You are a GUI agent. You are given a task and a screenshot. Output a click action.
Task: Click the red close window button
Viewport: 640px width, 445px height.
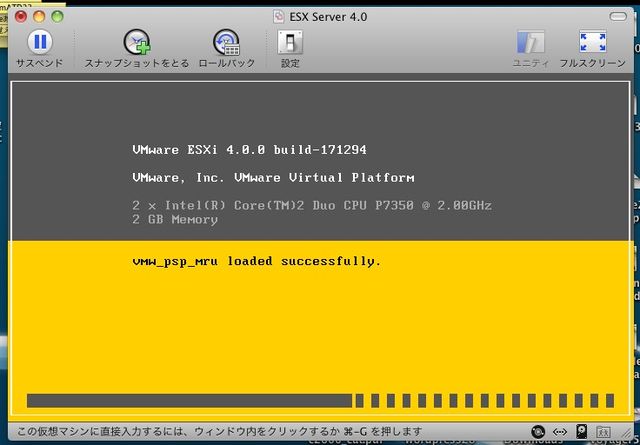(x=21, y=16)
